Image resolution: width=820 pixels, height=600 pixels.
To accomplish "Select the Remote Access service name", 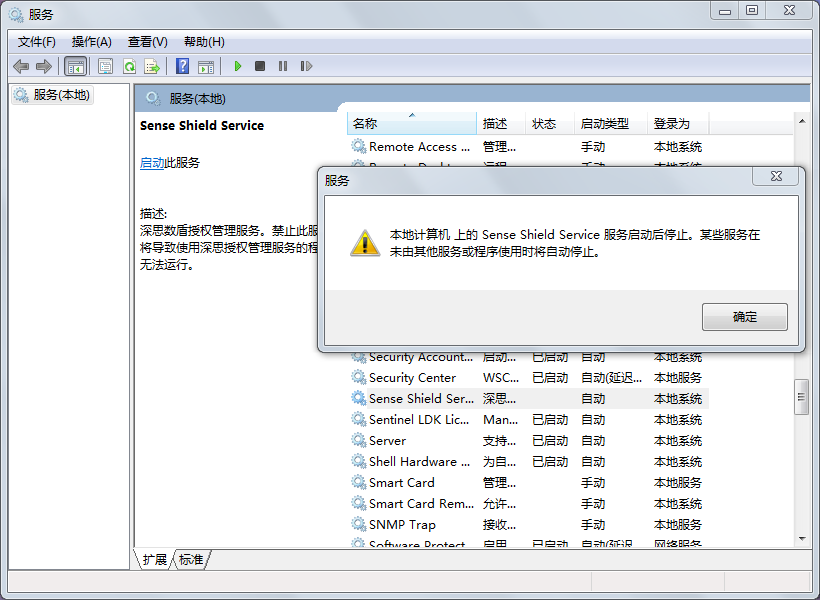I will coord(419,146).
